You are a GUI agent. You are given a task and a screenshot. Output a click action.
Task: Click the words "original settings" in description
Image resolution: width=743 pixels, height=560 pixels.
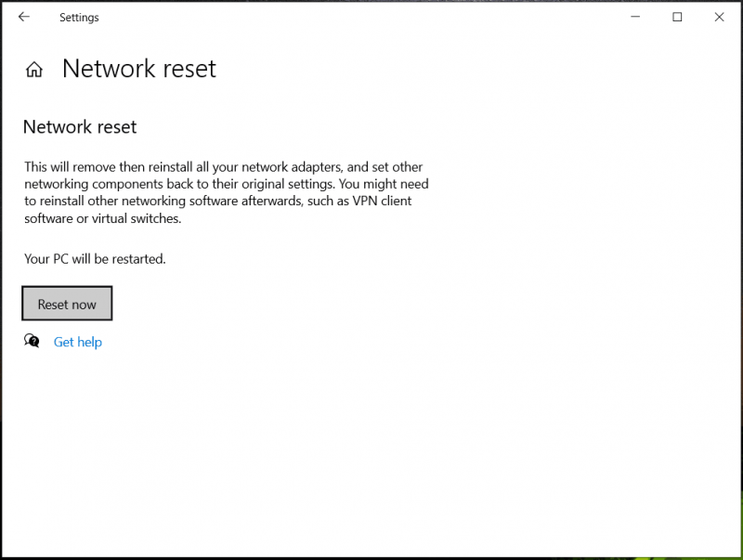click(288, 184)
